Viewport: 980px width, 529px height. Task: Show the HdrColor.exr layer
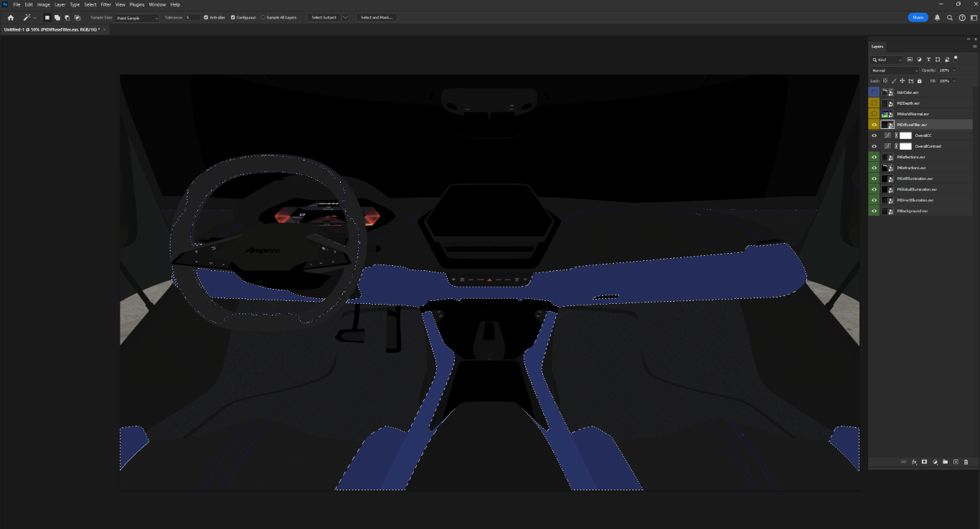point(874,92)
